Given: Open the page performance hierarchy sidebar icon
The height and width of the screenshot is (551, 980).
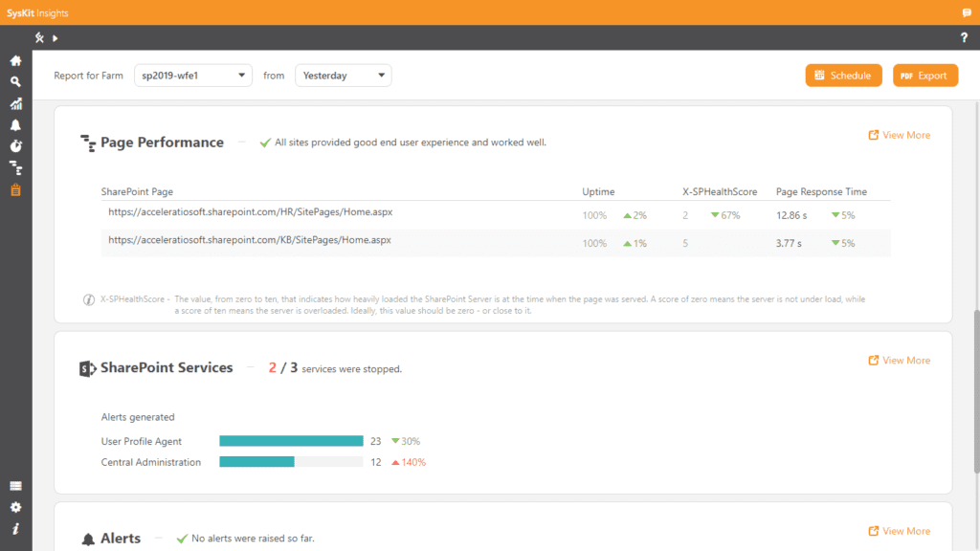Looking at the screenshot, I should [x=15, y=168].
